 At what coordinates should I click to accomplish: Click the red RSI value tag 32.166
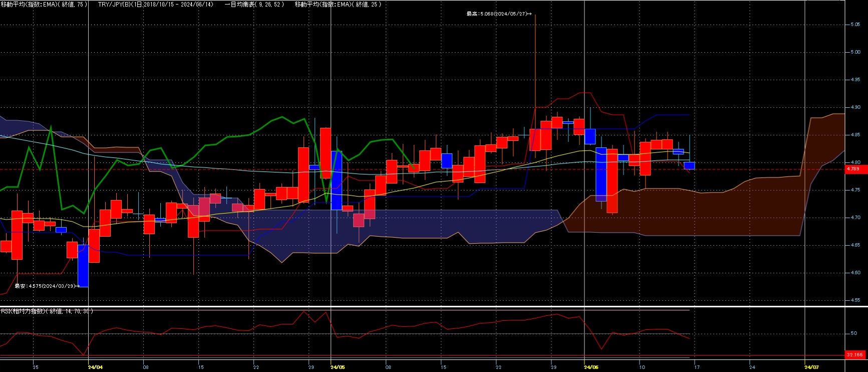click(854, 354)
